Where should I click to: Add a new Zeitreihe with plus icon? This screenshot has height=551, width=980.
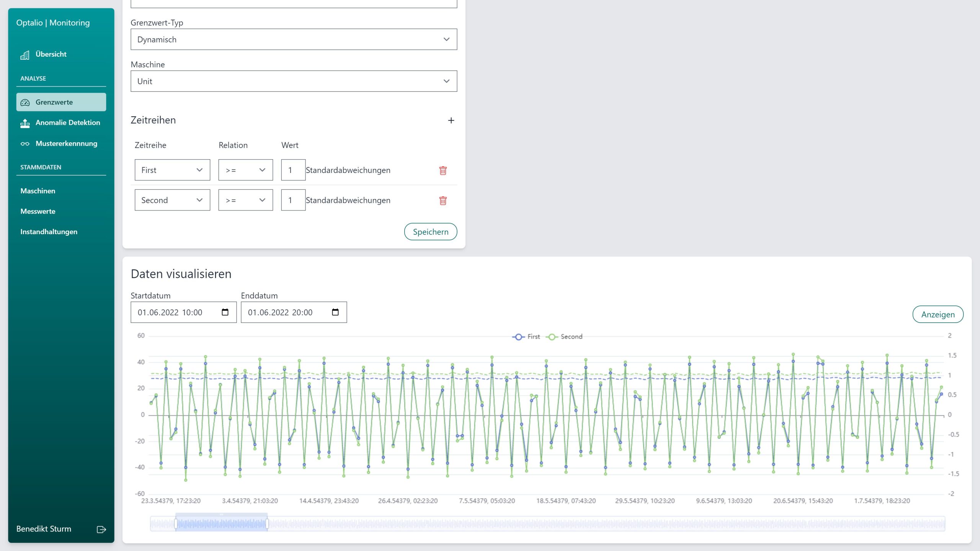point(451,121)
